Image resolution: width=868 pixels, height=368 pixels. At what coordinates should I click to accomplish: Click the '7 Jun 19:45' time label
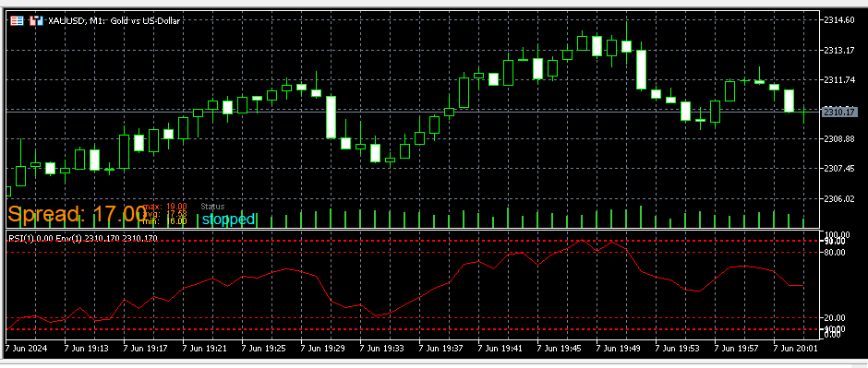pos(560,349)
